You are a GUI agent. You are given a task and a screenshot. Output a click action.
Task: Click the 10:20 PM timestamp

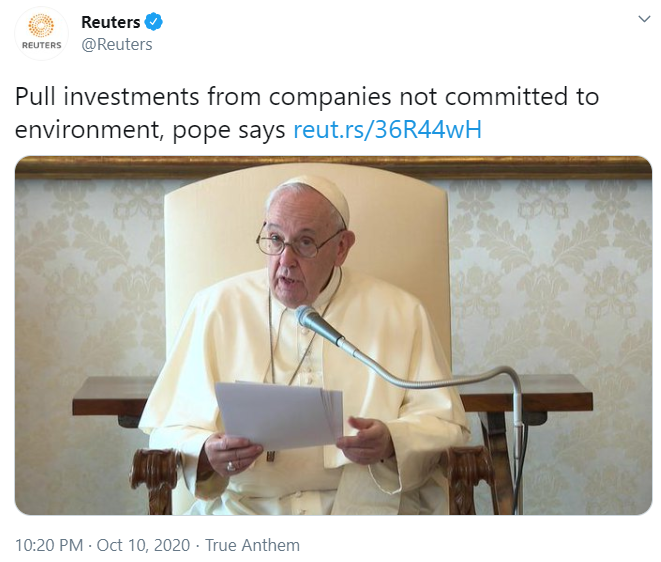(x=47, y=545)
